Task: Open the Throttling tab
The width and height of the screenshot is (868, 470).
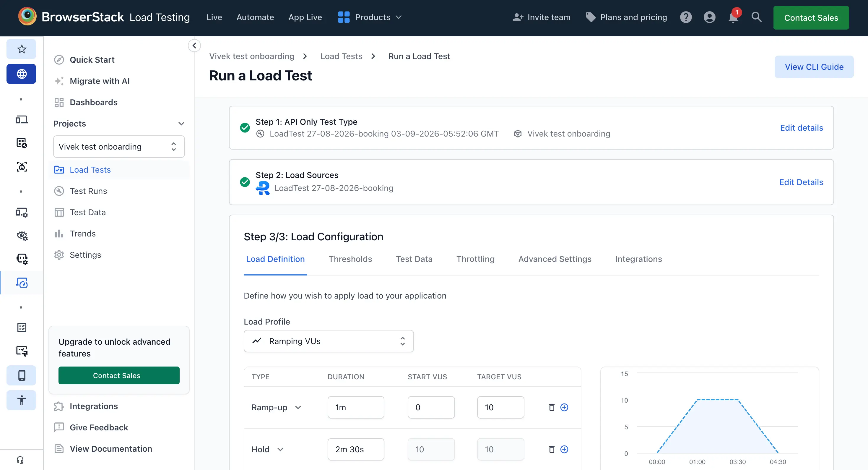Action: [475, 259]
